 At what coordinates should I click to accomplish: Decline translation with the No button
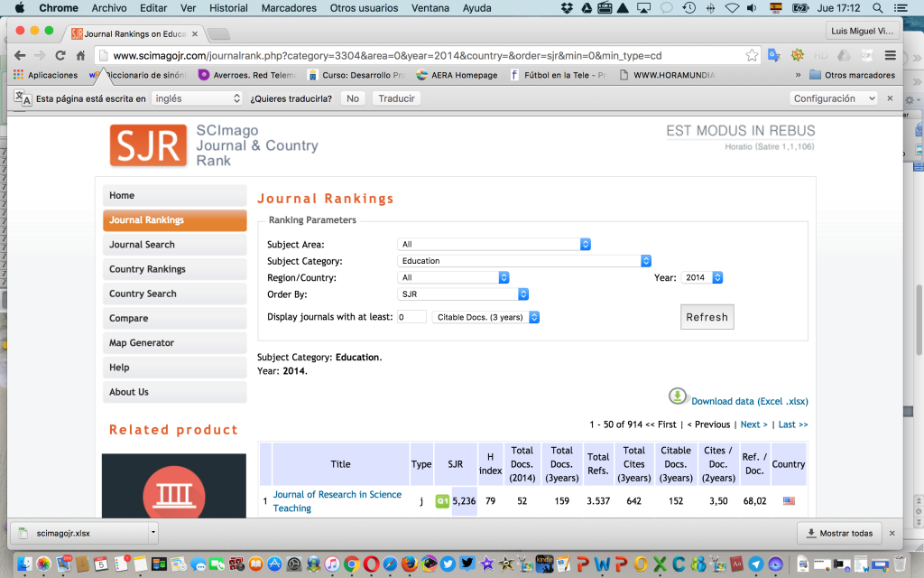353,98
